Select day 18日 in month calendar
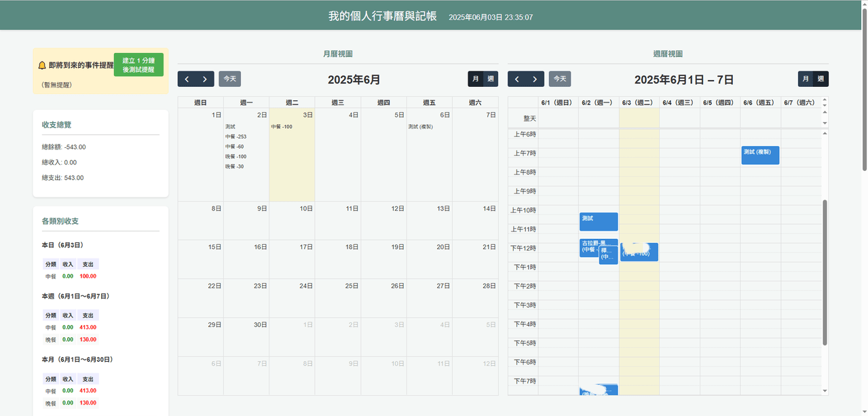The width and height of the screenshot is (868, 416). tap(352, 247)
